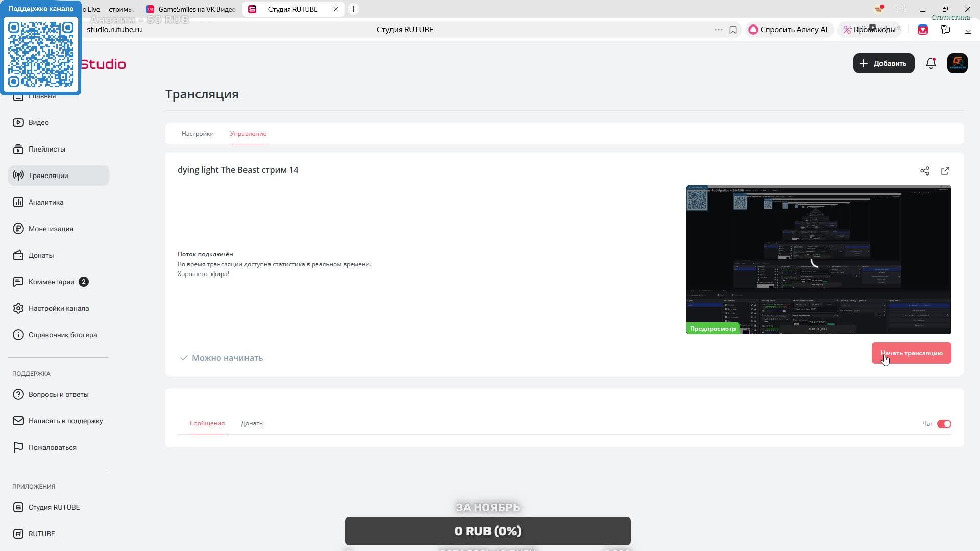Open browser downloads icon
The height and width of the screenshot is (551, 980).
pyautogui.click(x=968, y=30)
